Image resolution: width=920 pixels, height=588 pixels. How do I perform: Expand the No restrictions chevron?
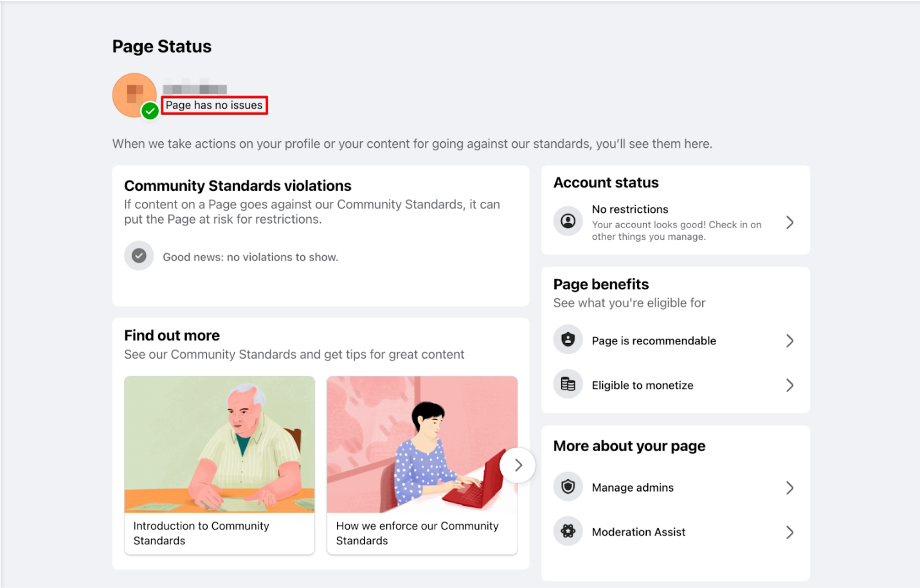pyautogui.click(x=790, y=222)
